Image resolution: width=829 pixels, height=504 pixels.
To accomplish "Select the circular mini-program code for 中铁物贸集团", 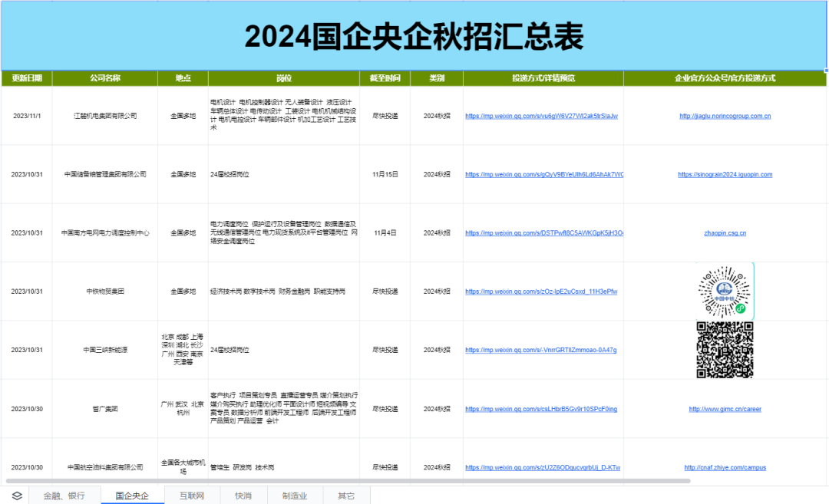I will (x=725, y=292).
